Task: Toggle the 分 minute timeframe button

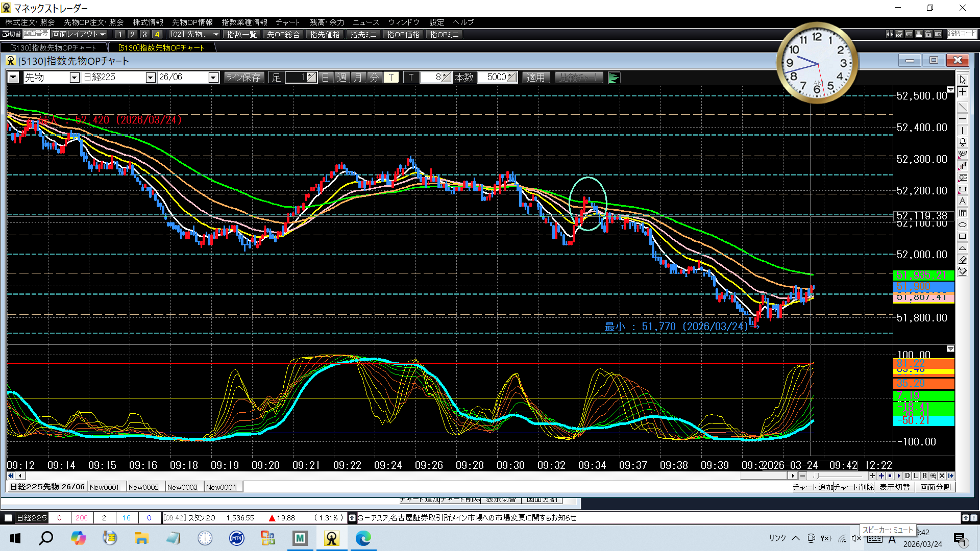Action: click(x=375, y=78)
